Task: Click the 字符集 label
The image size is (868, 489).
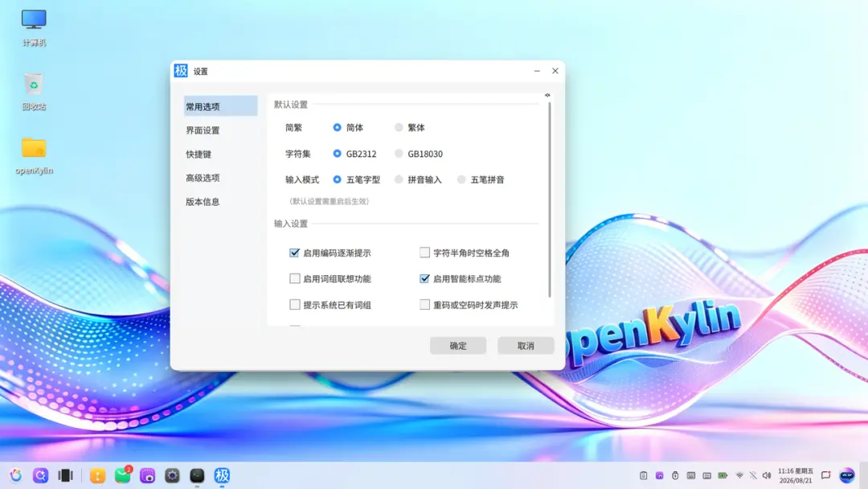Action: click(298, 154)
